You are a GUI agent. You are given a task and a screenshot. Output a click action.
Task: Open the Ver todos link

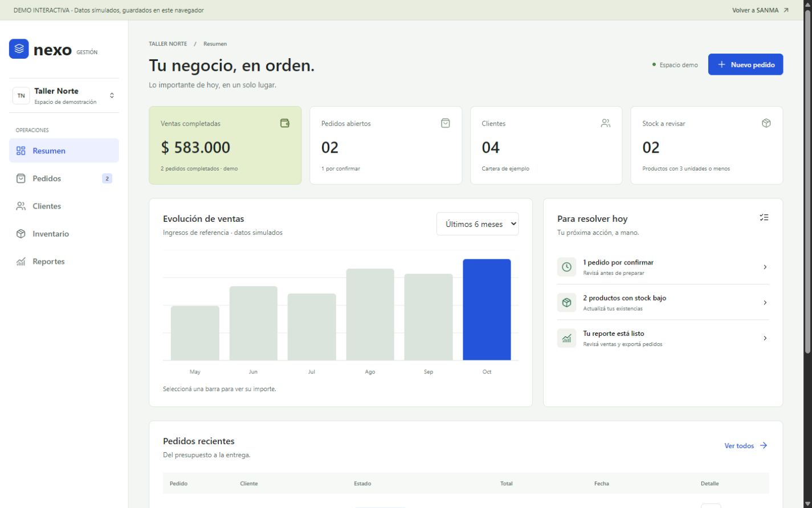tap(746, 446)
